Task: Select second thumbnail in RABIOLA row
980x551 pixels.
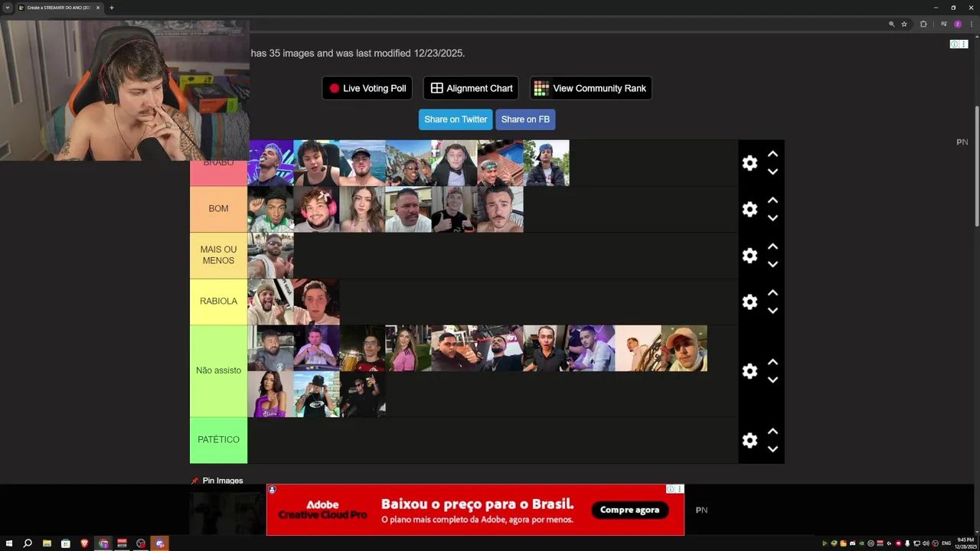Action: [x=316, y=302]
